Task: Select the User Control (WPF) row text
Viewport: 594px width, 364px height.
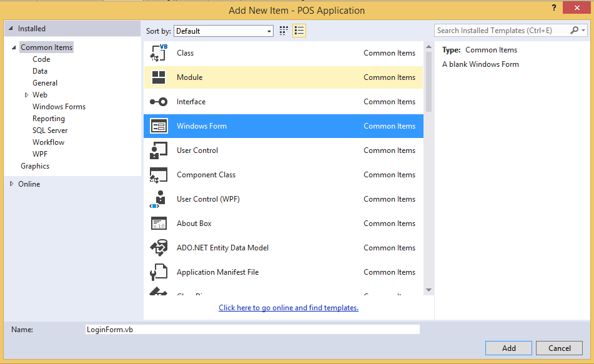Action: 208,199
